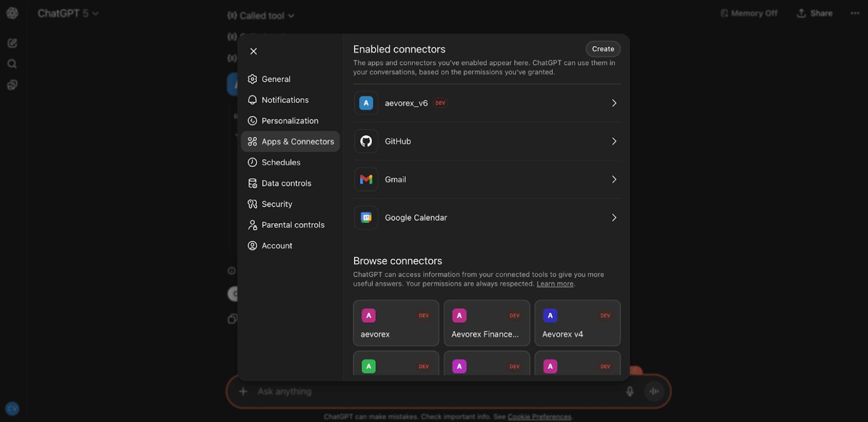The height and width of the screenshot is (422, 868).
Task: Click the ChatGPT logo icon
Action: pyautogui.click(x=12, y=13)
